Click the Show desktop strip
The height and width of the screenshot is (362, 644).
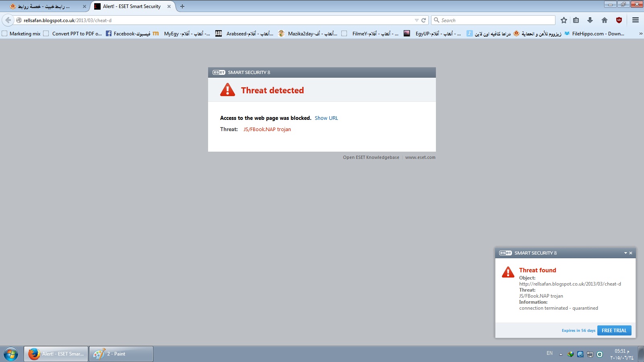(x=641, y=354)
